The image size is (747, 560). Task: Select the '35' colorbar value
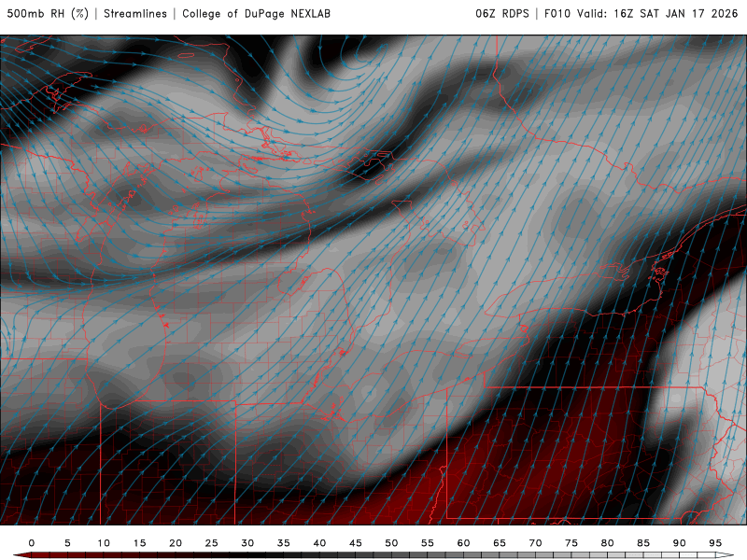pyautogui.click(x=284, y=543)
